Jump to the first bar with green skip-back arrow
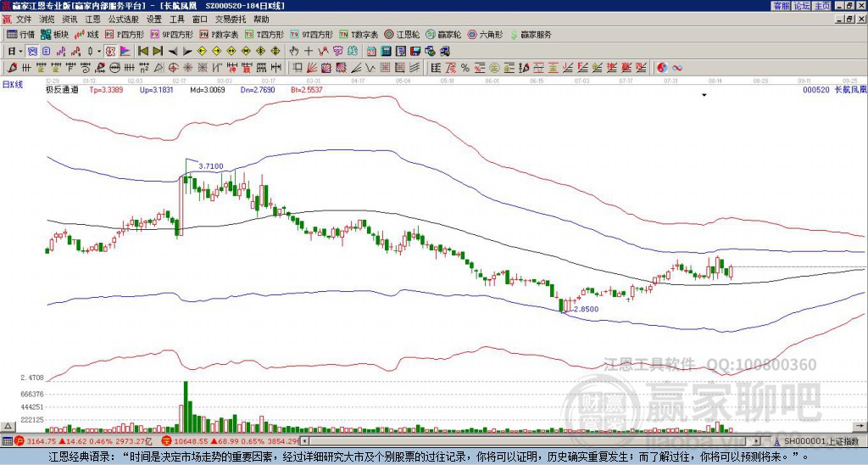The width and height of the screenshot is (868, 465). coord(142,52)
